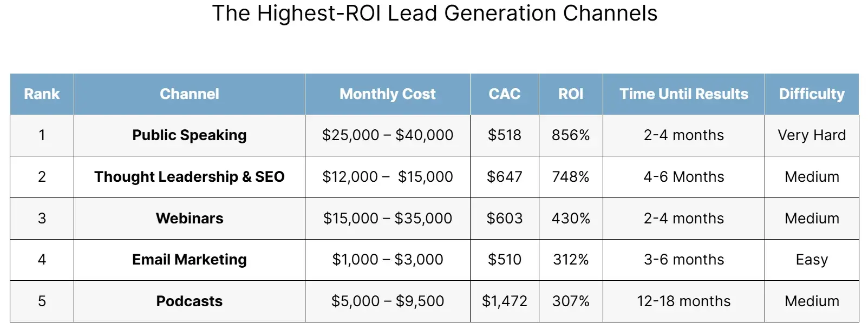The width and height of the screenshot is (868, 330).
Task: Select the ROI column header
Action: [x=571, y=94]
